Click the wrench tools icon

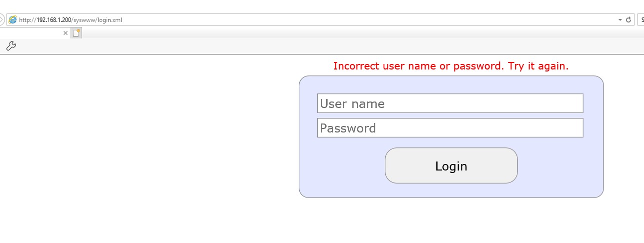(x=11, y=46)
